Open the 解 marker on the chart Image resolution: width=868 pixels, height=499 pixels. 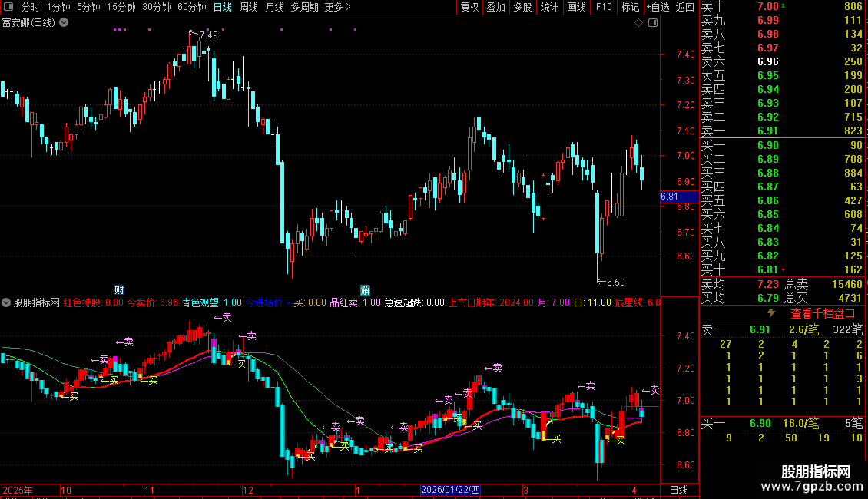365,290
